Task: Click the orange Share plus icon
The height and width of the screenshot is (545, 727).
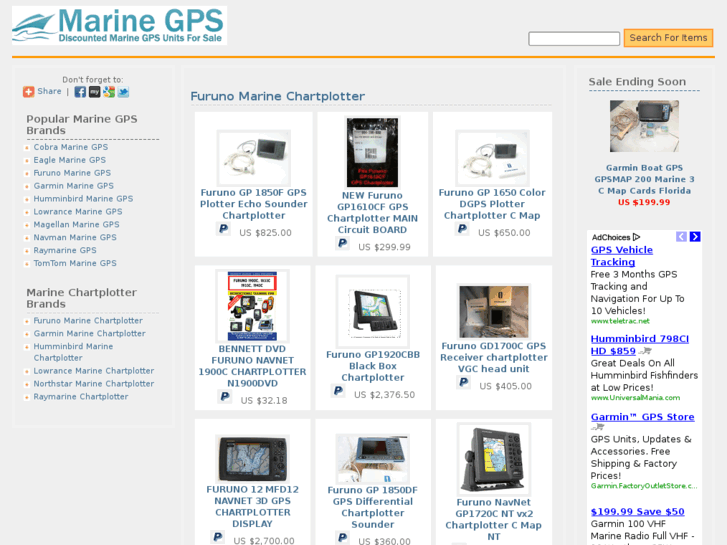Action: tap(29, 92)
